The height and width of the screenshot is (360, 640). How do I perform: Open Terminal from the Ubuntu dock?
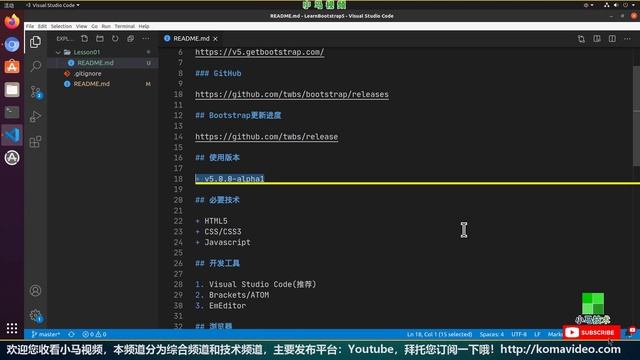pyautogui.click(x=12, y=112)
